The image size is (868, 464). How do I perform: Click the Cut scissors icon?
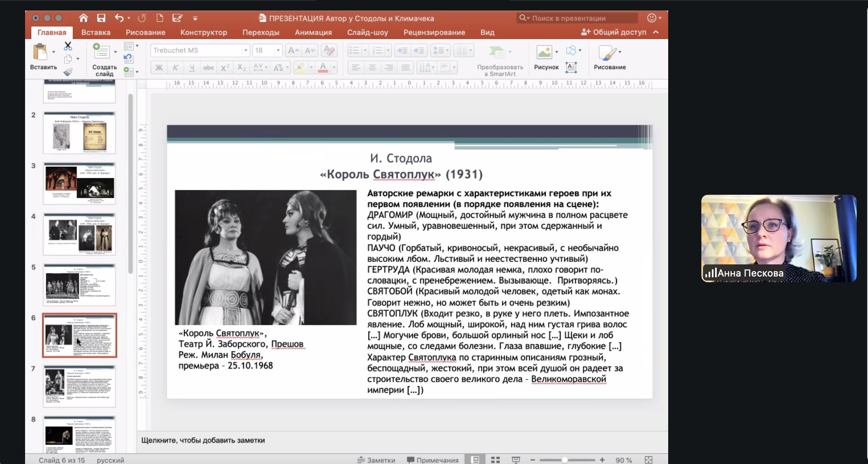[68, 46]
